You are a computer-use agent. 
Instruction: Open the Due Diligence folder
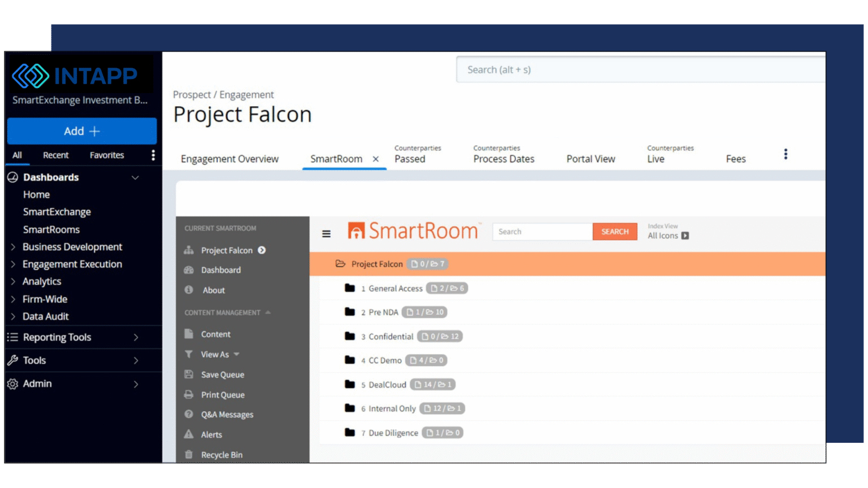point(393,433)
